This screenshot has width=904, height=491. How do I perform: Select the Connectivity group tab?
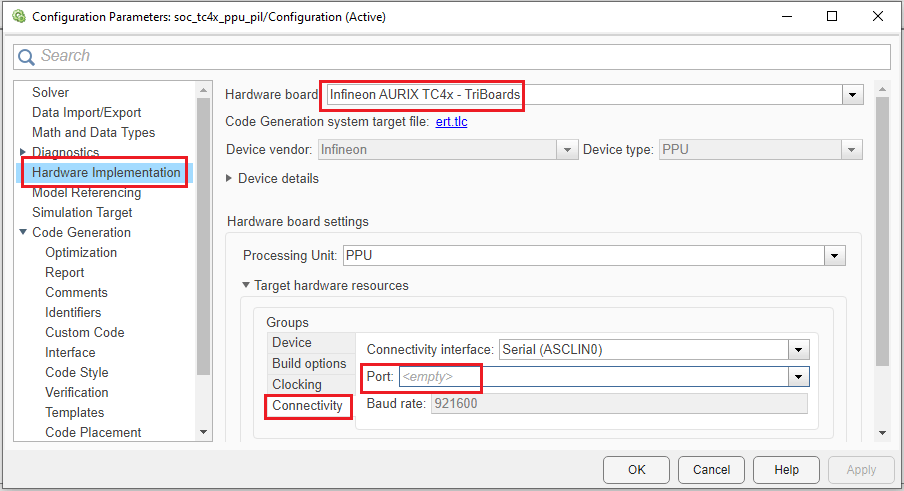tap(307, 406)
